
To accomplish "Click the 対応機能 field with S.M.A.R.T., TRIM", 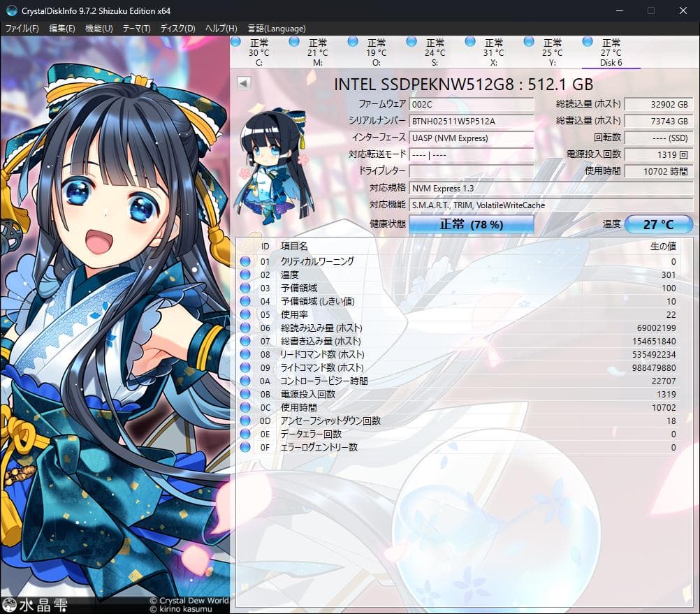I will pyautogui.click(x=551, y=205).
